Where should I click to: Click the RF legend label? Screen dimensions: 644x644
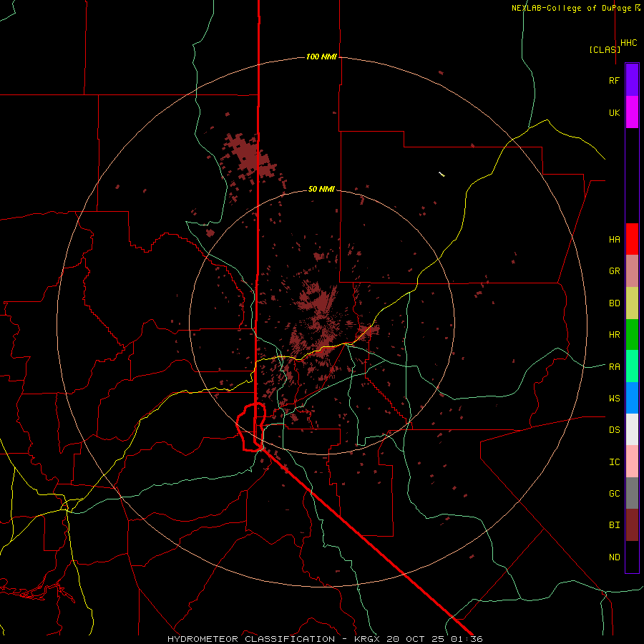coord(614,80)
